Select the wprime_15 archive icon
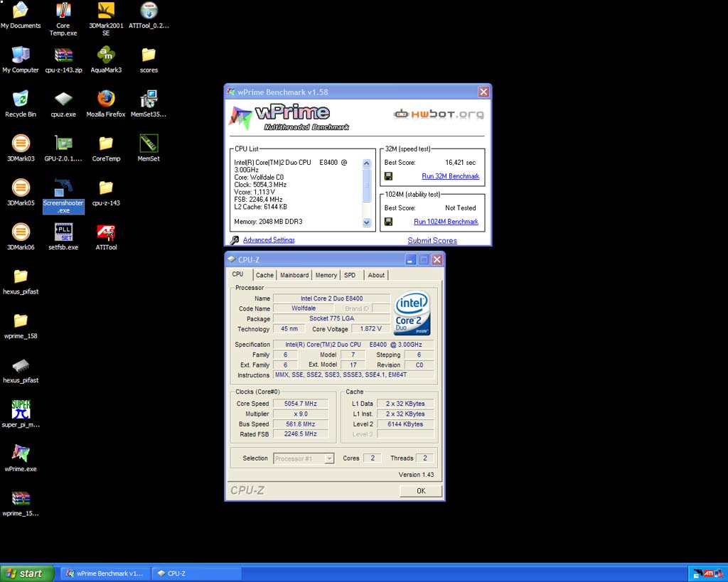 (x=21, y=503)
